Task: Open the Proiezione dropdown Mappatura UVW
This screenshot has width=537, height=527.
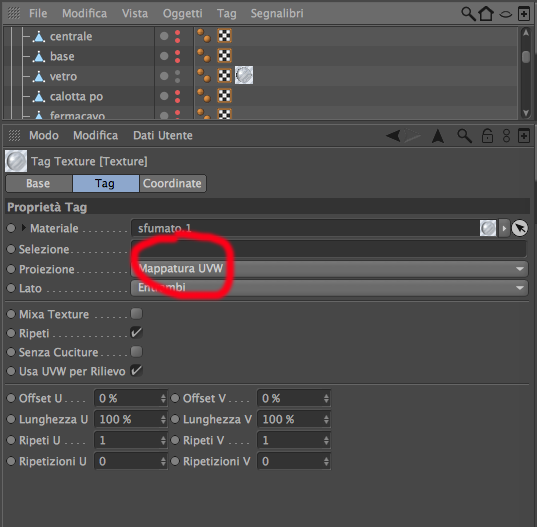Action: (x=329, y=269)
